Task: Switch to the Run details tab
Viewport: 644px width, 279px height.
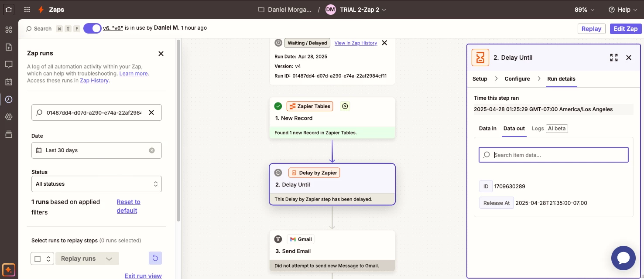Action: click(x=561, y=79)
